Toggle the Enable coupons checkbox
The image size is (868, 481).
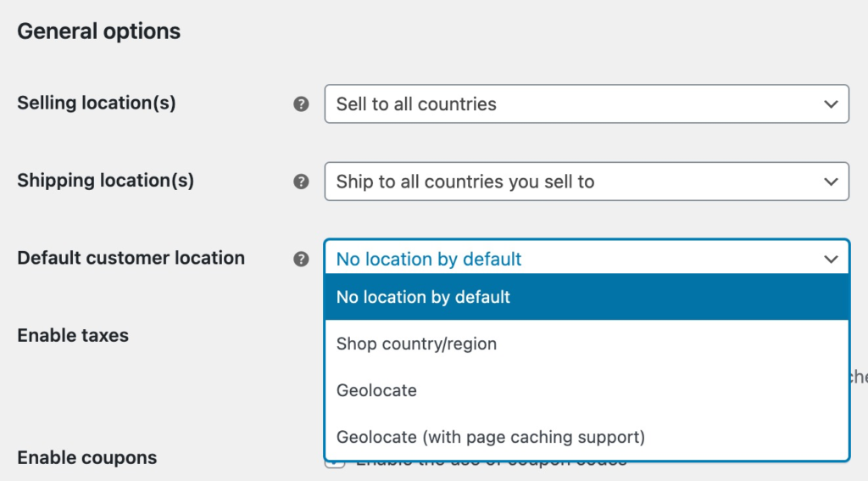tap(335, 463)
